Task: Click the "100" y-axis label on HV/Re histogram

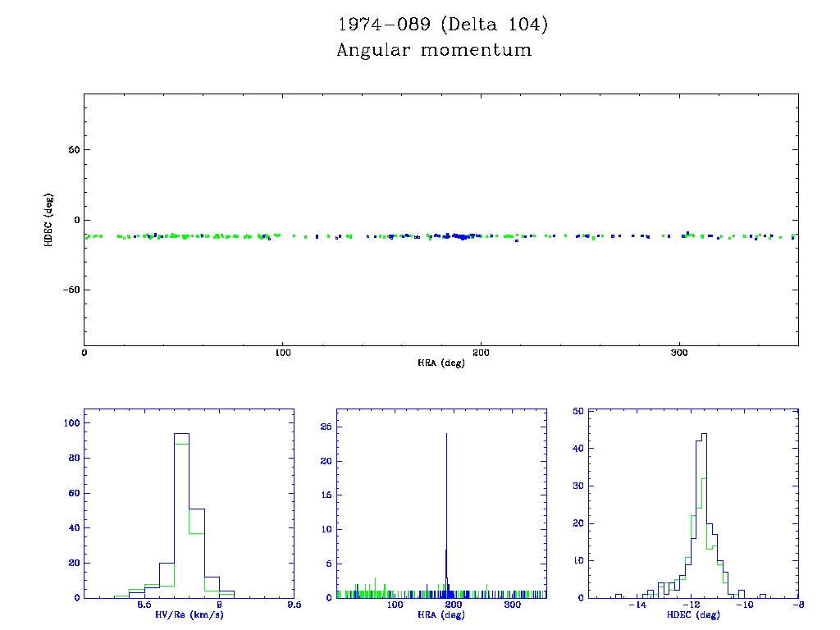Action: click(70, 423)
